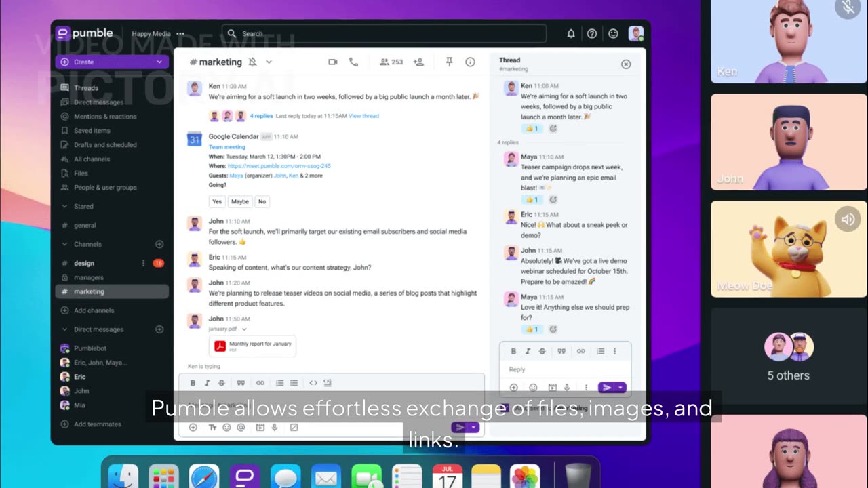Open the managers private channel
This screenshot has width=868, height=488.
point(88,277)
